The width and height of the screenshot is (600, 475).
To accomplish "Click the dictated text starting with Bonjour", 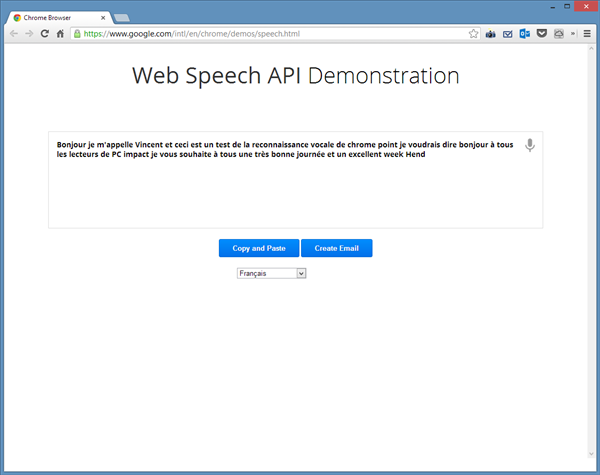I will click(x=285, y=149).
